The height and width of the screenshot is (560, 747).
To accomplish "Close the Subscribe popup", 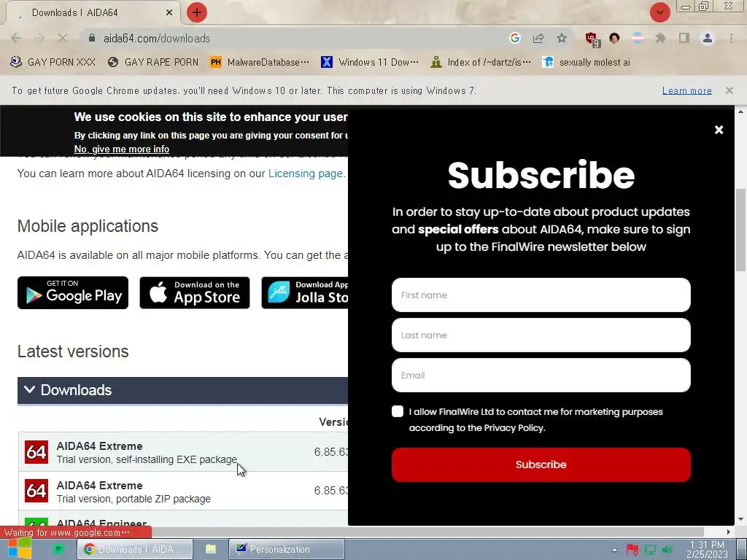I will [719, 130].
